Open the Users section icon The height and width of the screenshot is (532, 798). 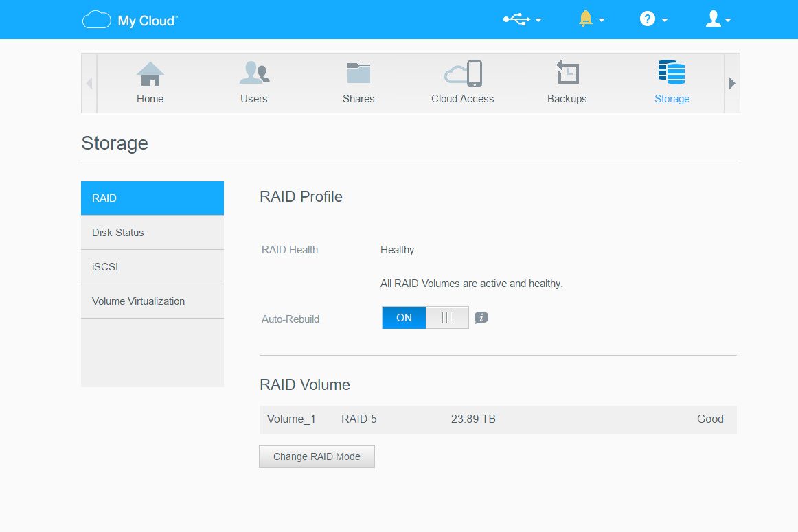pos(255,73)
